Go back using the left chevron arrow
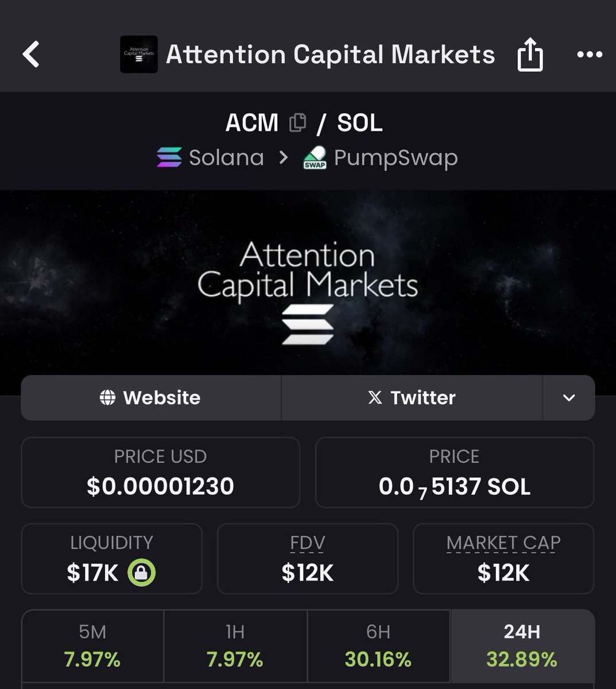The width and height of the screenshot is (616, 689). click(x=31, y=55)
